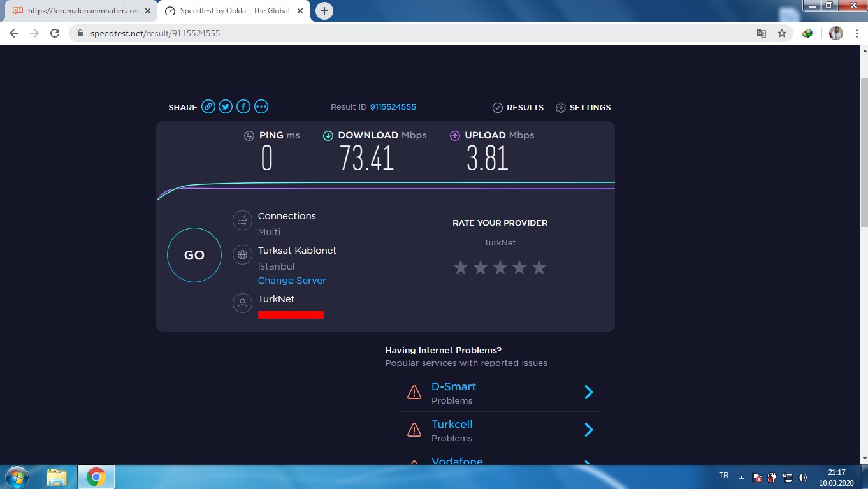868x489 pixels.
Task: Reload the page
Action: click(55, 33)
